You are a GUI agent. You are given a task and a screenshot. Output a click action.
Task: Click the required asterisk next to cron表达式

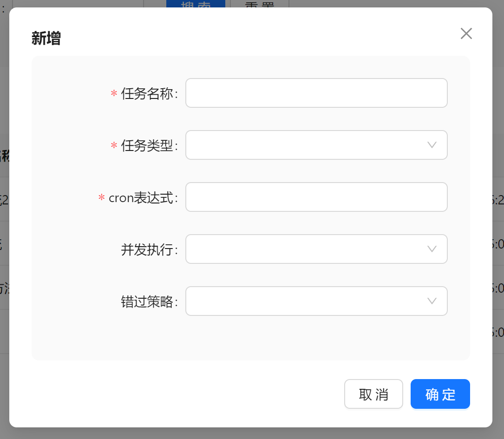point(101,198)
